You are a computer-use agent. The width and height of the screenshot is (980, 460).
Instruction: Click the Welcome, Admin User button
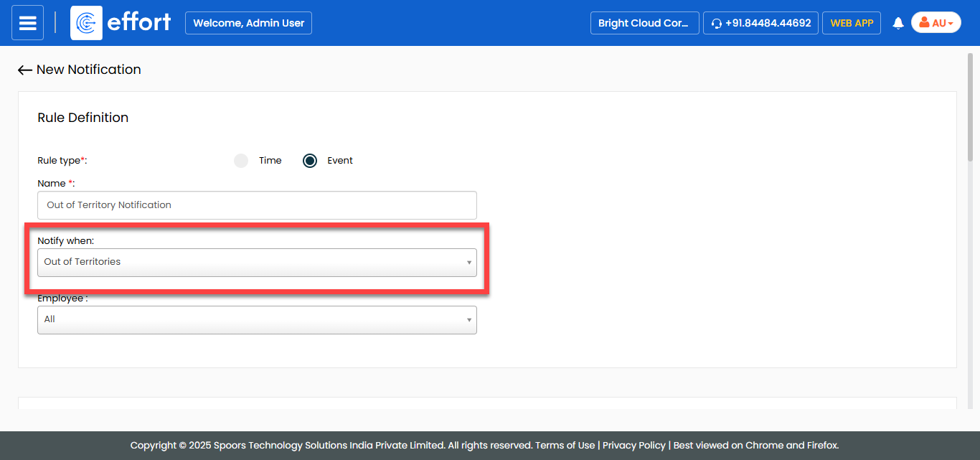click(248, 23)
